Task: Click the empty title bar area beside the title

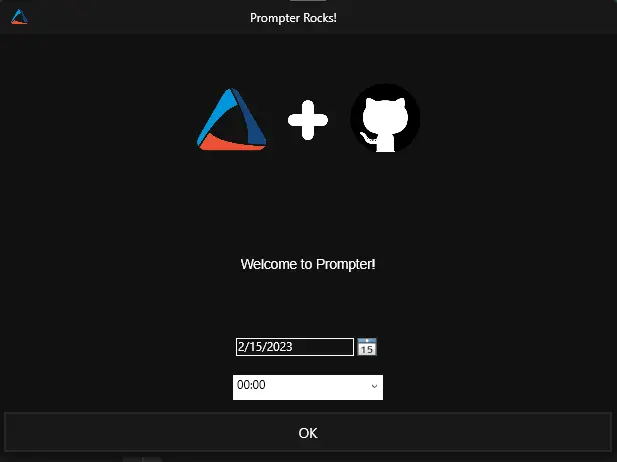Action: tap(472, 17)
